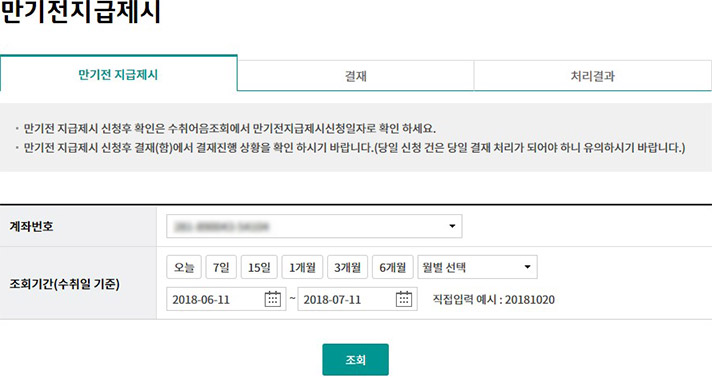712x378 pixels.
Task: Expand the 월별 선택 dropdown
Action: coord(477,267)
